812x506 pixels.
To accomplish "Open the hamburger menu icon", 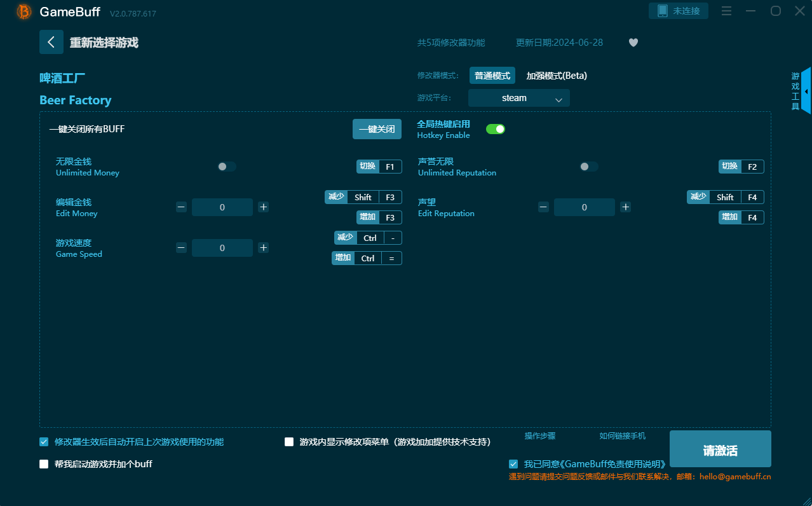I will click(727, 11).
